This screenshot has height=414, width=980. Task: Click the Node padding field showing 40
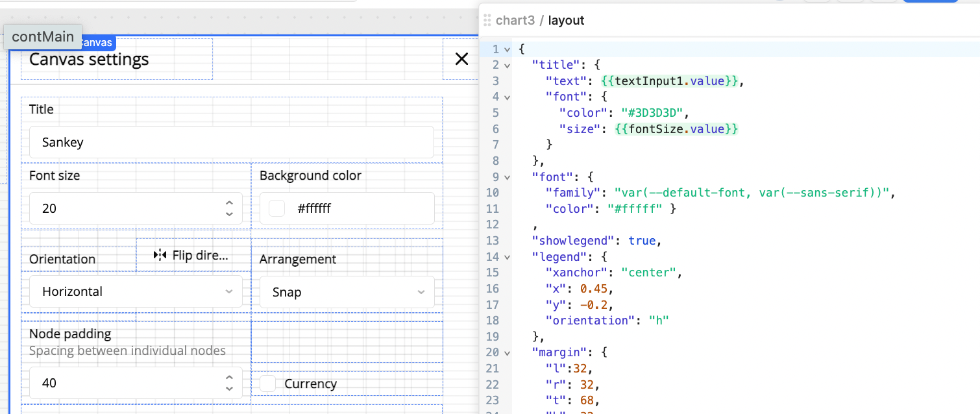tap(136, 383)
